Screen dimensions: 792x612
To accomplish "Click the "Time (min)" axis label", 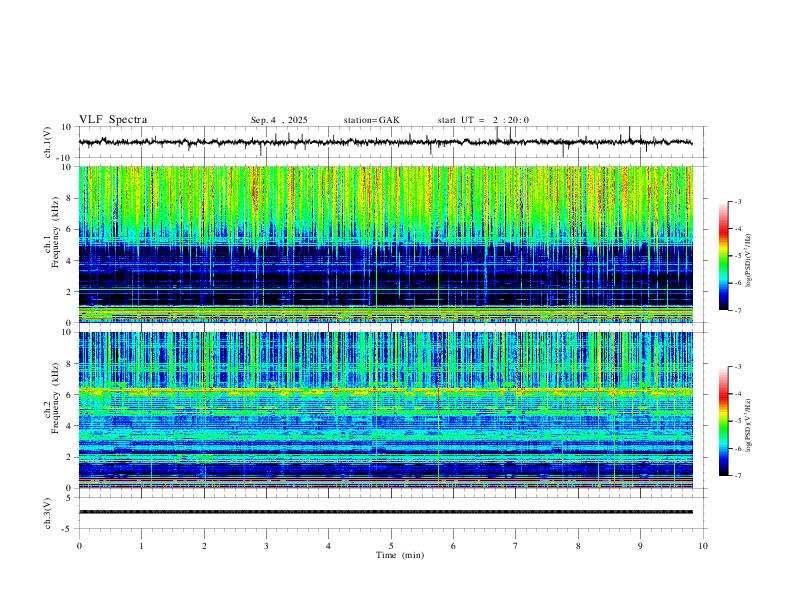I will tap(400, 555).
